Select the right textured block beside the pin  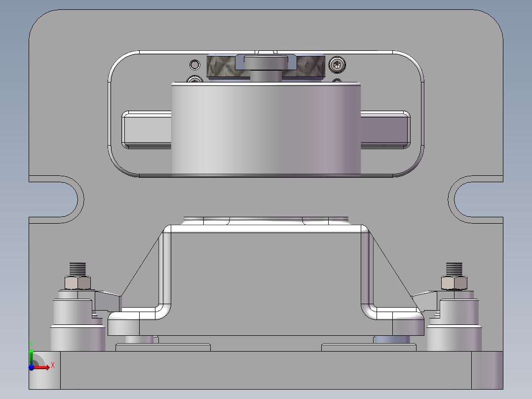pyautogui.click(x=311, y=67)
